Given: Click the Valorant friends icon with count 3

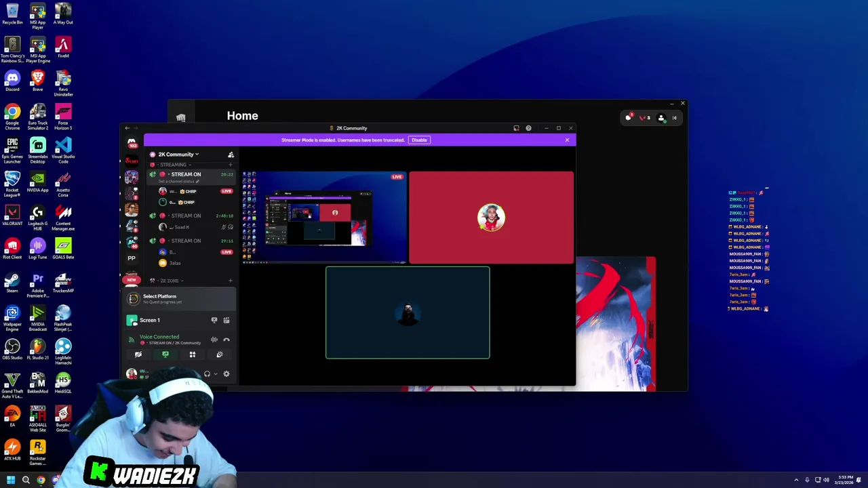Looking at the screenshot, I should [x=644, y=118].
